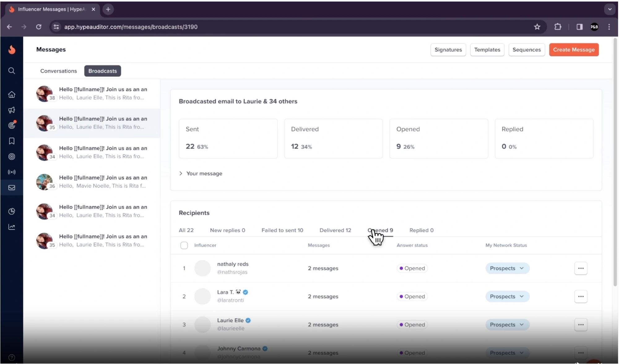Image resolution: width=620 pixels, height=364 pixels.
Task: Click the Create Message button
Action: [x=574, y=50]
